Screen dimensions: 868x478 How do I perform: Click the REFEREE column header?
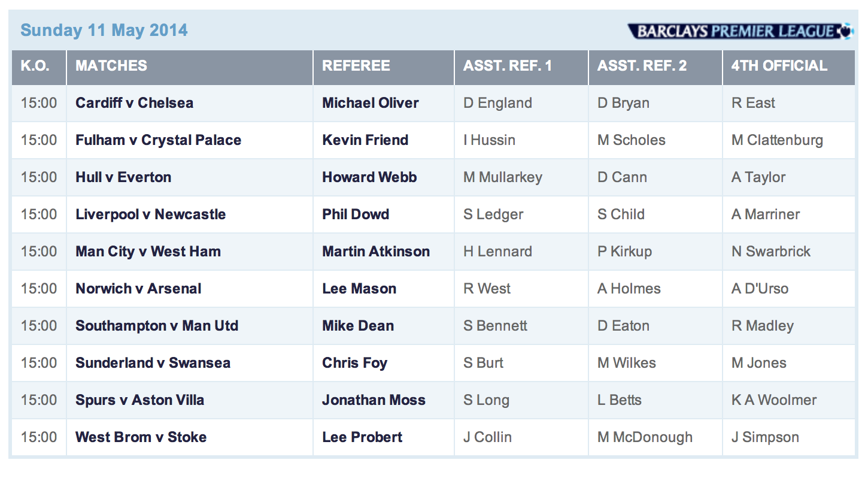coord(356,66)
